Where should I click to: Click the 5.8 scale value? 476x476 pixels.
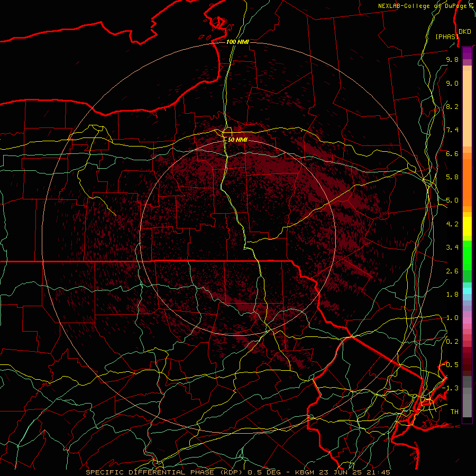coord(452,177)
